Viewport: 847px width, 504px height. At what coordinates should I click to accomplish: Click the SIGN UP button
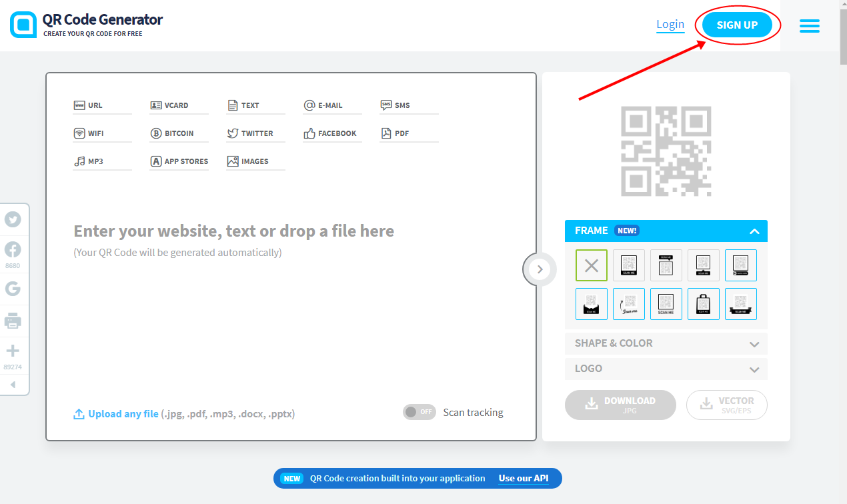click(x=737, y=25)
